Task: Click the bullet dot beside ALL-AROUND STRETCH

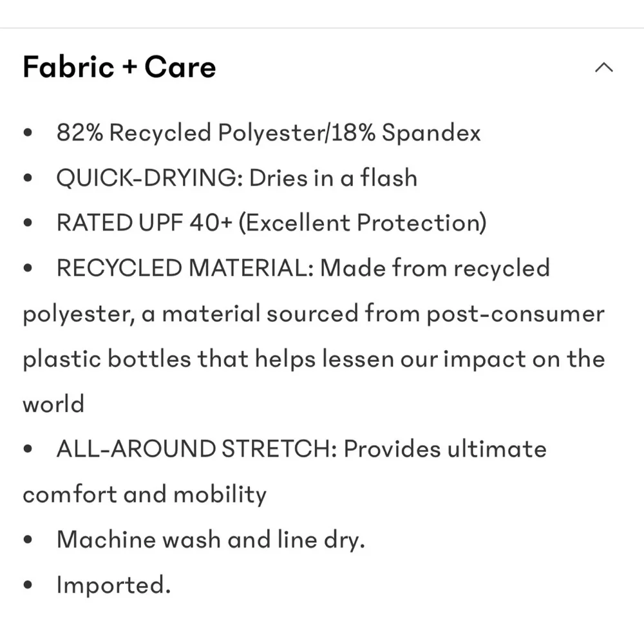Action: 28,449
